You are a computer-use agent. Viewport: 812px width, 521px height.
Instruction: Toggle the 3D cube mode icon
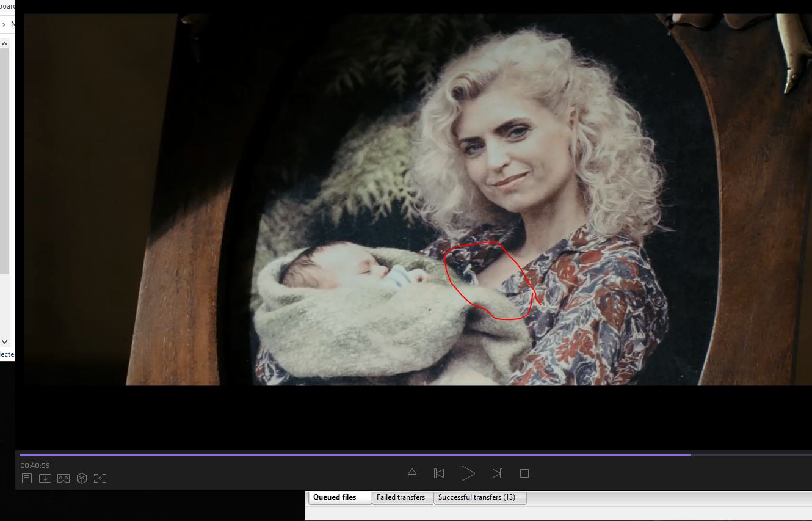click(82, 478)
